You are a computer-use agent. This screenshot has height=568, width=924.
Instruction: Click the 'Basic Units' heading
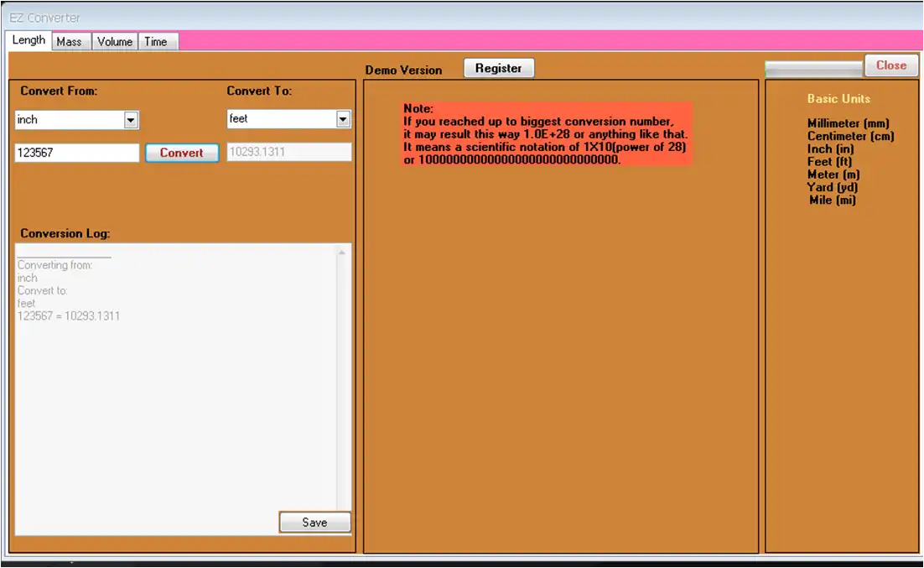click(x=838, y=99)
